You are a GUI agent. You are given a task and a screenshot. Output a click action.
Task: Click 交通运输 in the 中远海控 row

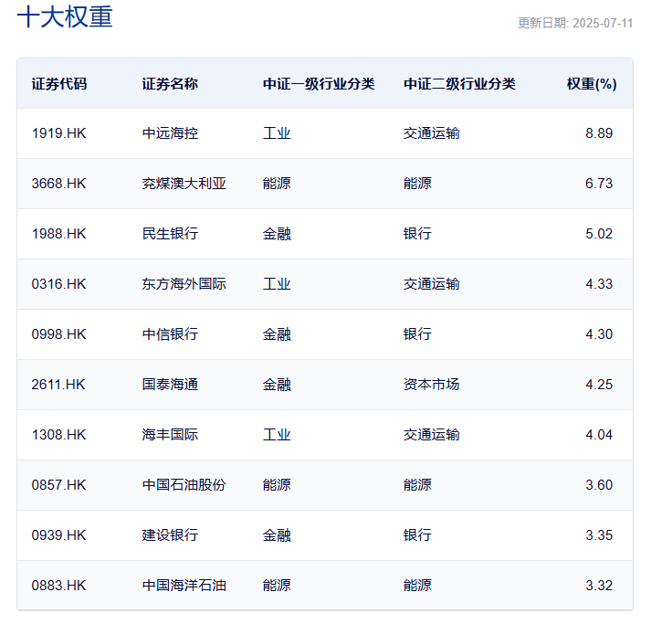[x=431, y=133]
